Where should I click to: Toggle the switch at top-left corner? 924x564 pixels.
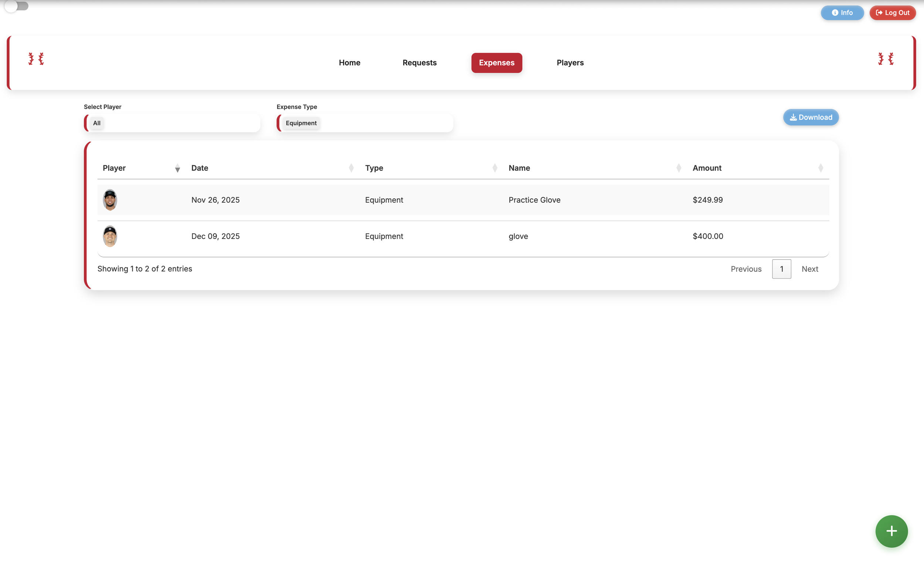(17, 6)
